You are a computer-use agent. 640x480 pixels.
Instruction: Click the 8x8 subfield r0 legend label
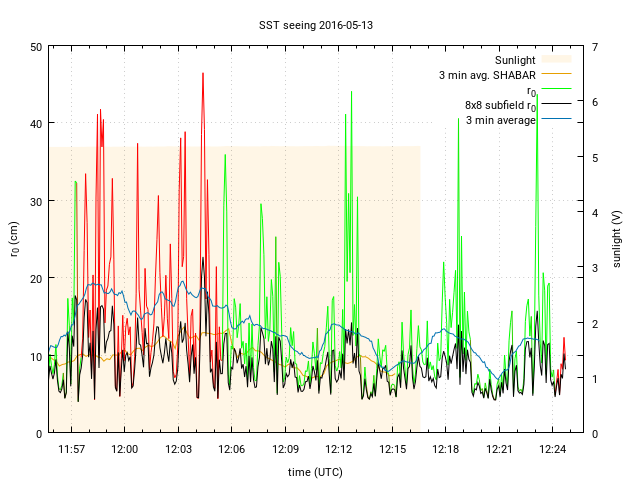[500, 105]
